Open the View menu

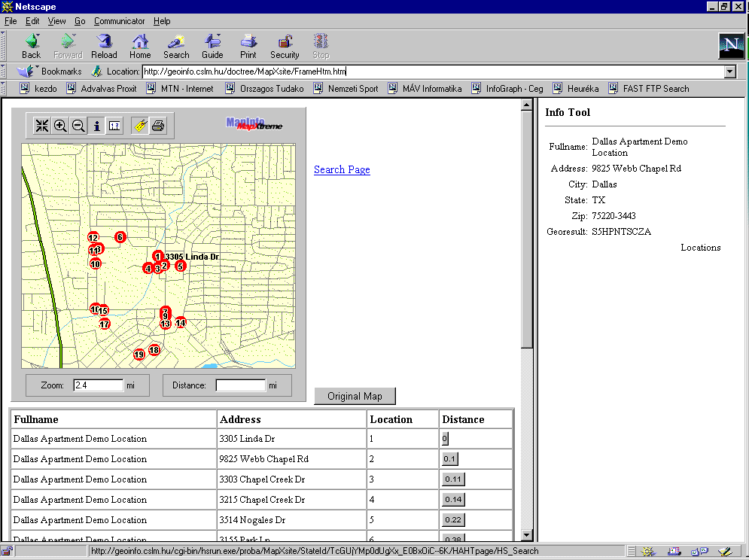tap(57, 21)
